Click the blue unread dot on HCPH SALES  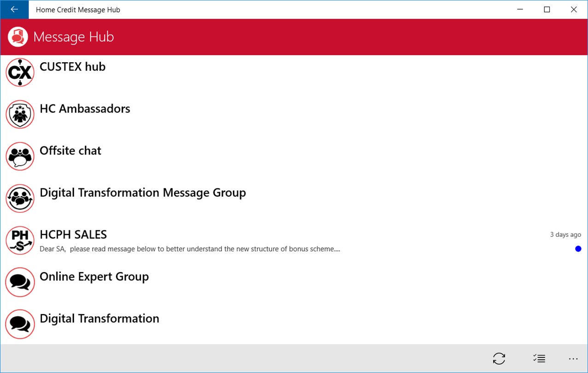(578, 249)
